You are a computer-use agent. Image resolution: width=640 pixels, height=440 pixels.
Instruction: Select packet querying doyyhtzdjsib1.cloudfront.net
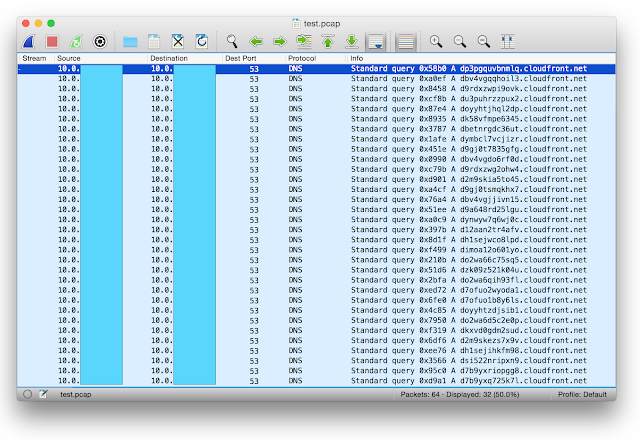click(316, 310)
